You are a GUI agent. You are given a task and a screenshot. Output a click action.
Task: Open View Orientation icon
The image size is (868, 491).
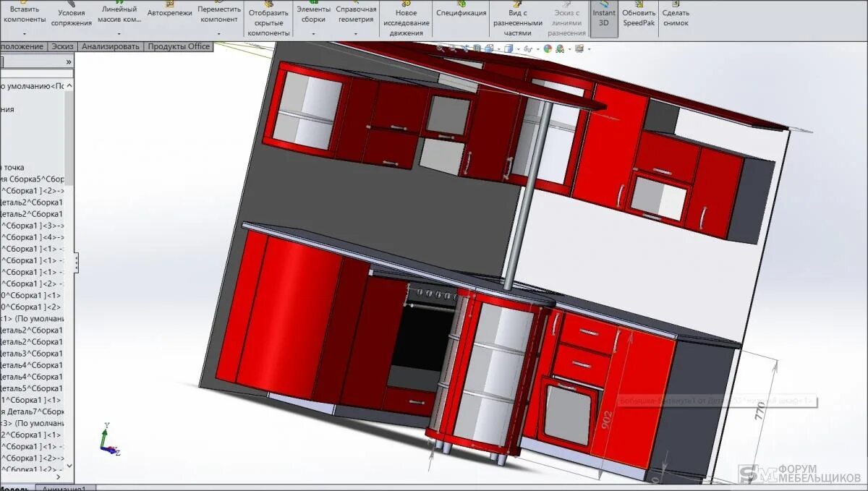click(x=489, y=48)
